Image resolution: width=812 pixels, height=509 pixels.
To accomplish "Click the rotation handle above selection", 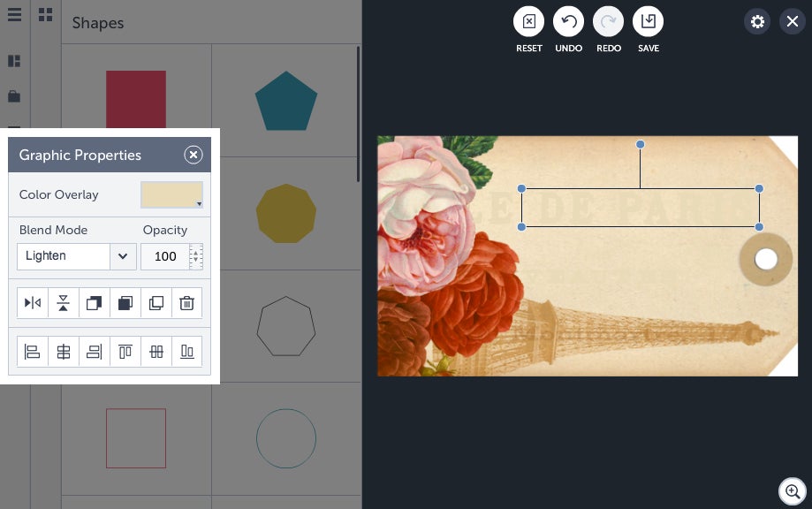I will pos(640,144).
